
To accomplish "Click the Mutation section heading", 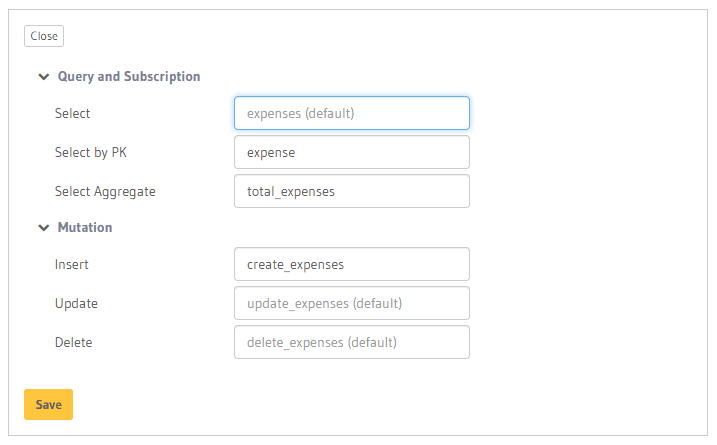I will [85, 227].
